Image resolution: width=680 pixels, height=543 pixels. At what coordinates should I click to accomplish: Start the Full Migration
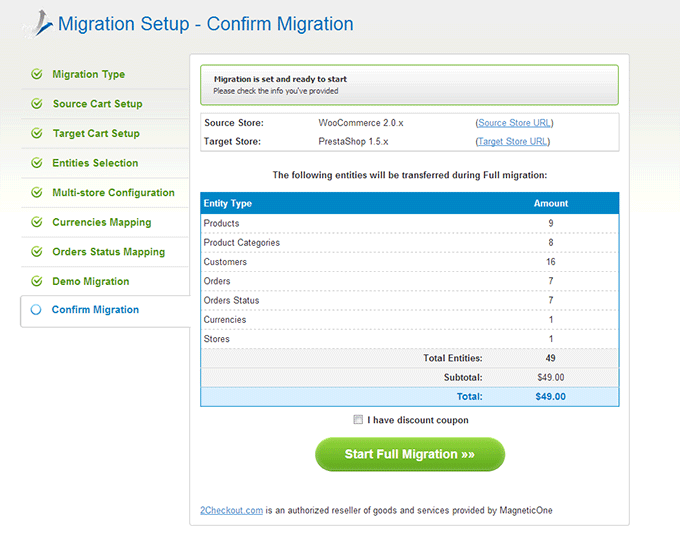pos(410,454)
